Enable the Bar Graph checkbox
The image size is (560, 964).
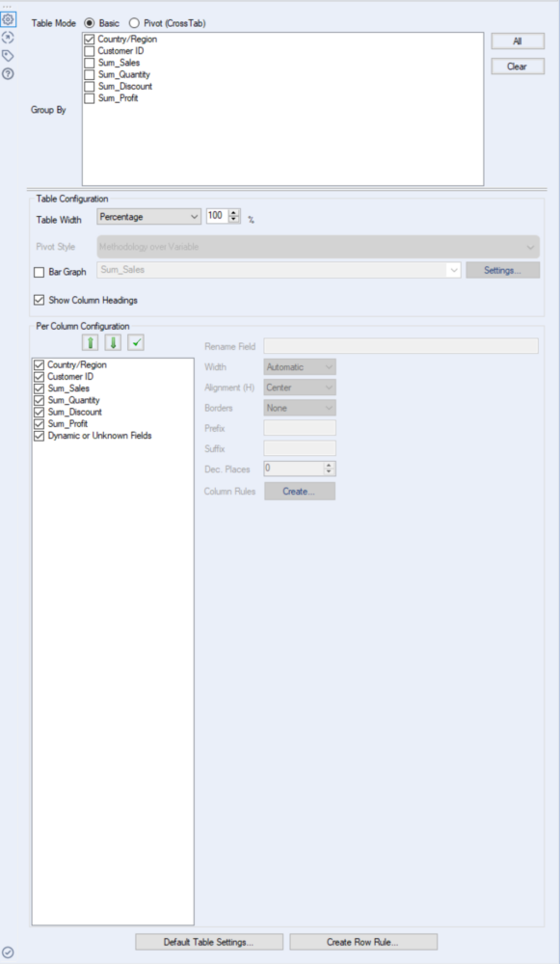(x=40, y=272)
